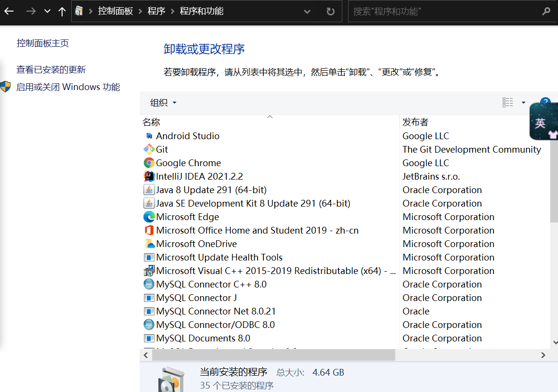Click the Google Chrome program icon
558x392 pixels.
coord(149,163)
